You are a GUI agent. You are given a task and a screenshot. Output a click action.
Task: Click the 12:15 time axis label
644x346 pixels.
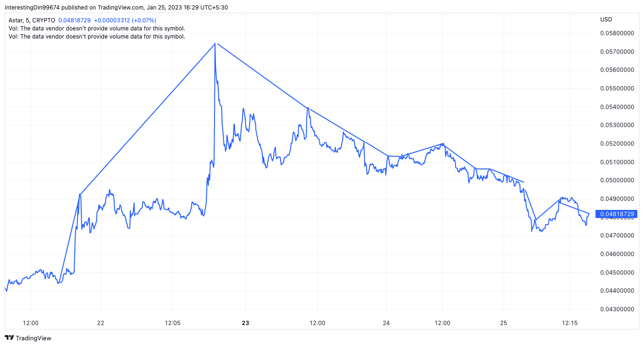[569, 323]
